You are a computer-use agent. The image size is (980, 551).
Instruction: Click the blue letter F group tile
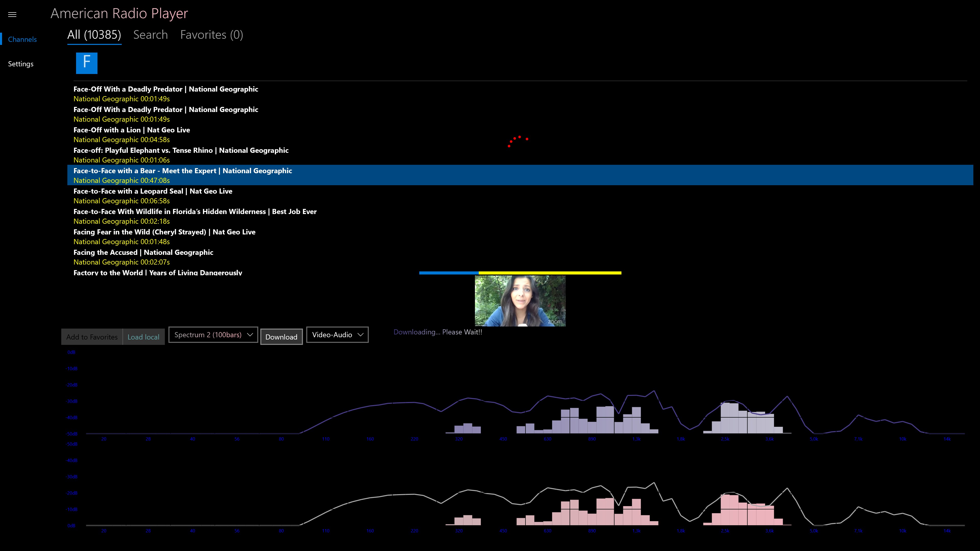pyautogui.click(x=87, y=63)
